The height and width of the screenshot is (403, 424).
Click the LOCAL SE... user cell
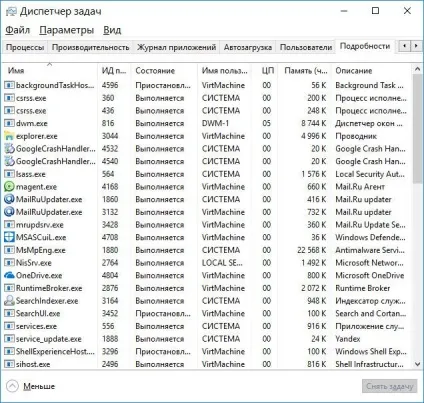click(222, 263)
